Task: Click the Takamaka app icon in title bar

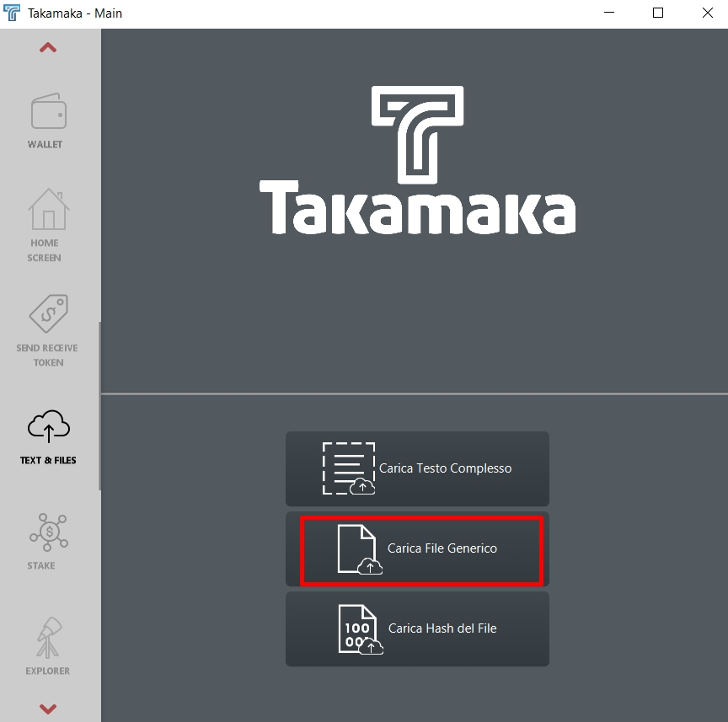Action: 12,13
